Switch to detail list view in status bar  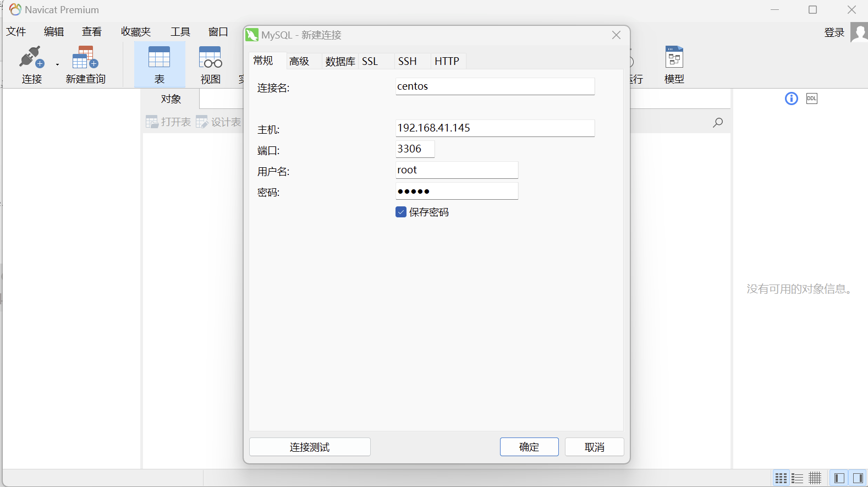tap(798, 478)
